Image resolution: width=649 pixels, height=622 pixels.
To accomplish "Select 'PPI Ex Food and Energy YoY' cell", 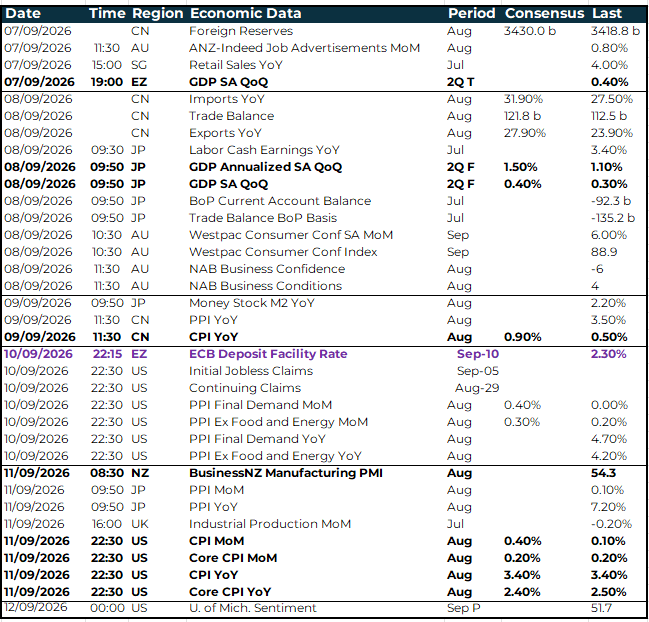I will (275, 456).
